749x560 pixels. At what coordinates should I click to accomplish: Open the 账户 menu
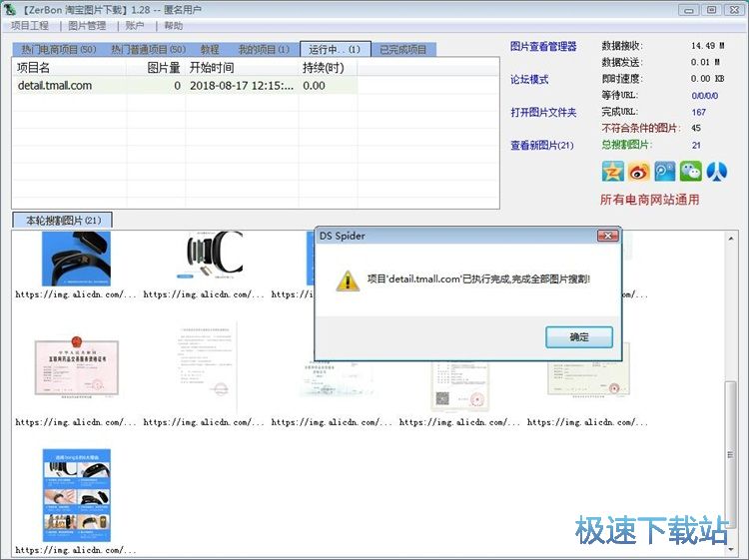pos(135,26)
